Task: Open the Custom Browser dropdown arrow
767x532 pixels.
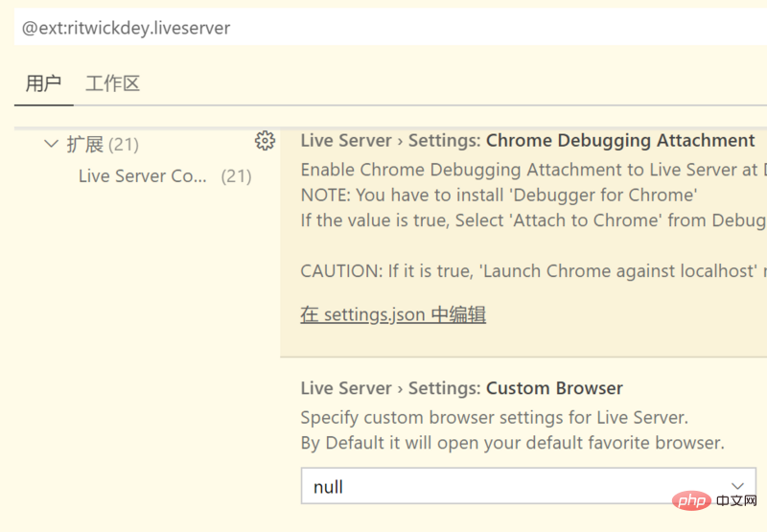Action: [737, 486]
